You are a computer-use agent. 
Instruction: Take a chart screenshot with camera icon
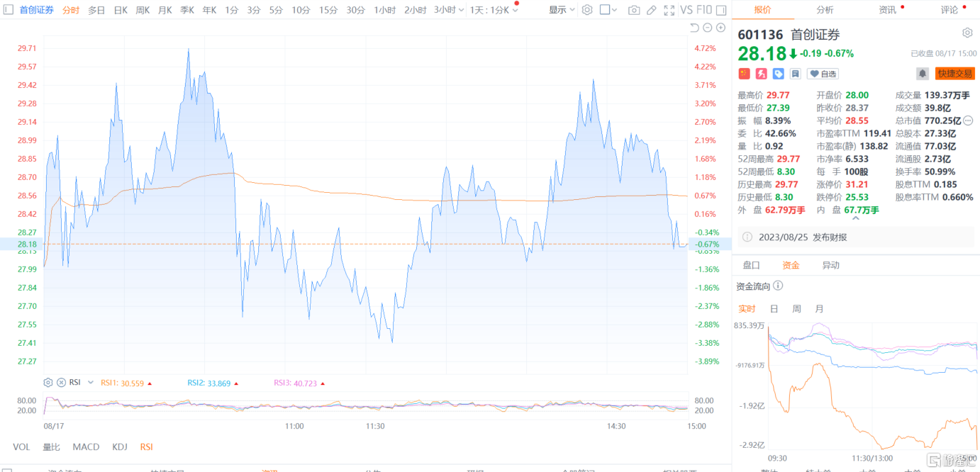point(634,10)
